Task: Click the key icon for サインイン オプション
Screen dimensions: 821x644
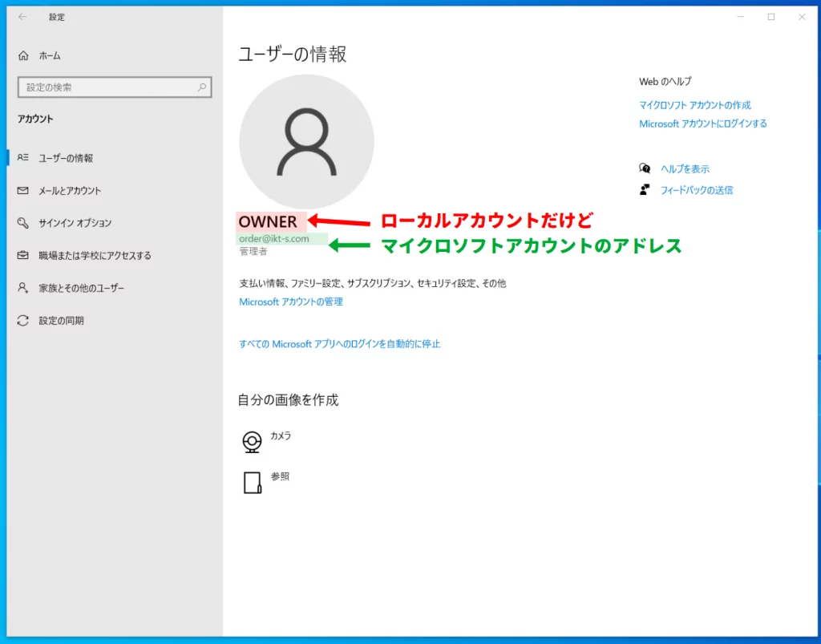Action: (x=23, y=223)
